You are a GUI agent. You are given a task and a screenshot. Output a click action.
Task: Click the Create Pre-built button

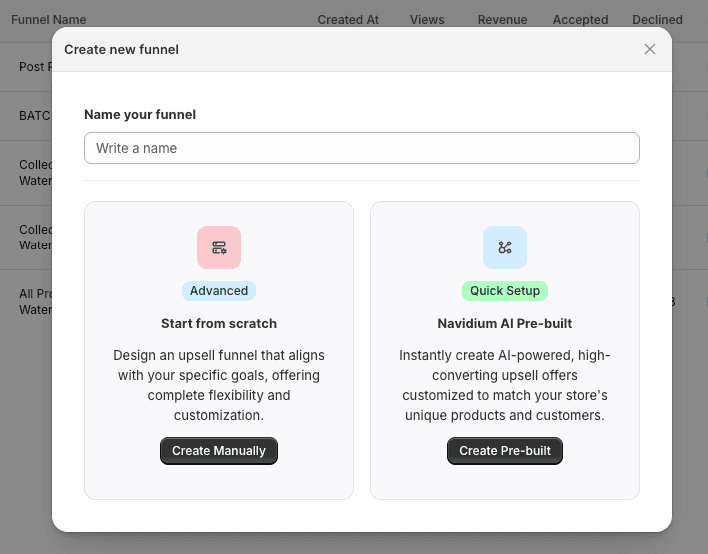tap(505, 451)
